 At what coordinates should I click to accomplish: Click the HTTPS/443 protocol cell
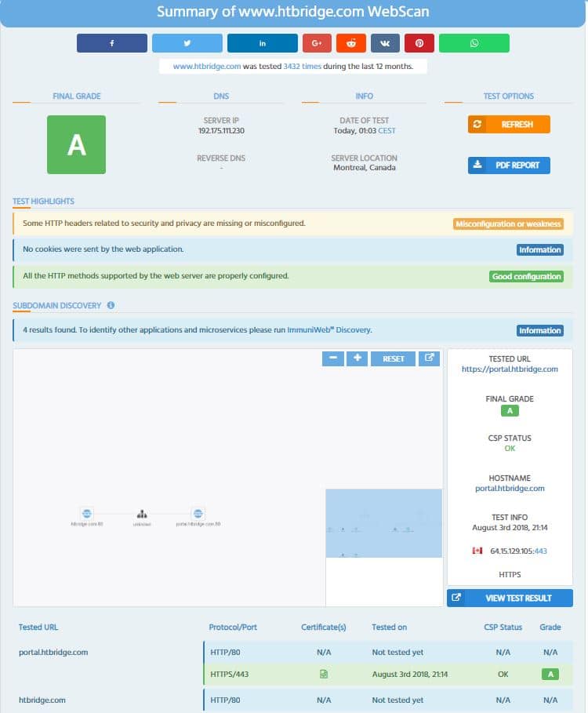230,674
